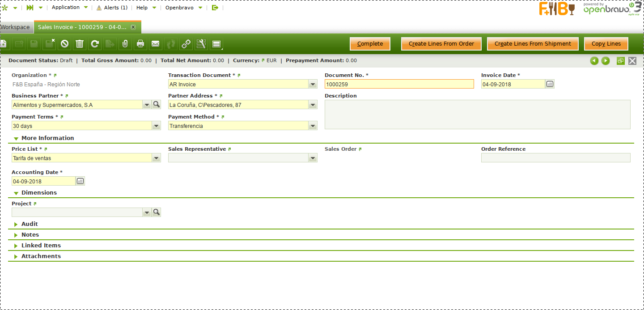This screenshot has width=644, height=310.
Task: Send invoice by email envelope icon
Action: [x=155, y=44]
